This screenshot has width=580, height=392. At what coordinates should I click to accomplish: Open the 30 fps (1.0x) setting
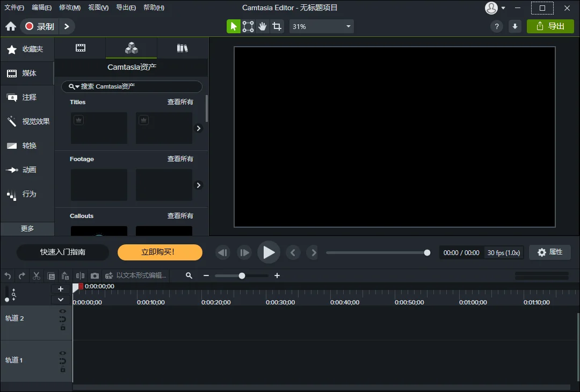pos(503,253)
